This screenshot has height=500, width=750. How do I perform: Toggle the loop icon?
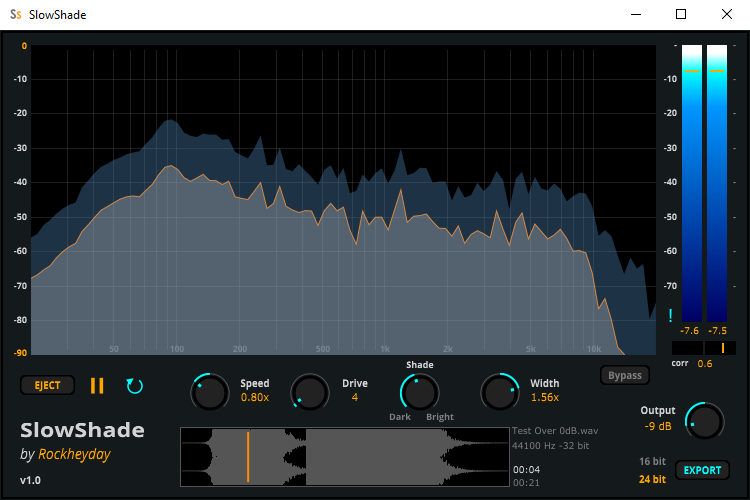pyautogui.click(x=134, y=385)
